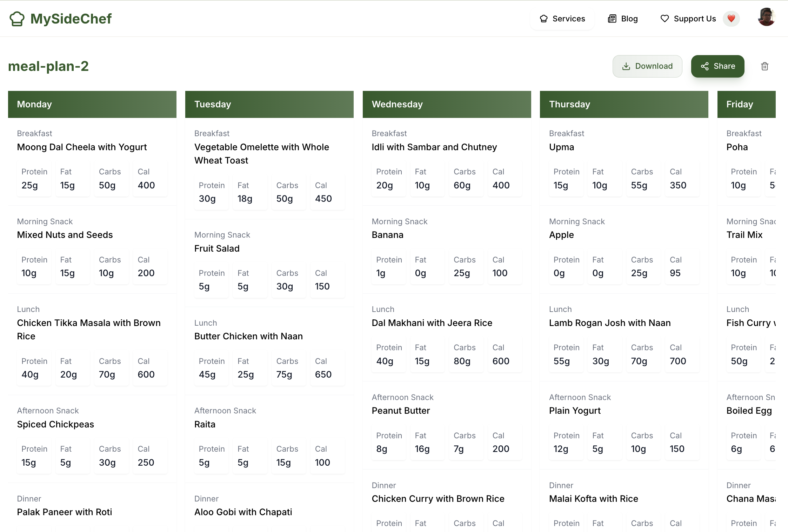Select the Wednesday column header
Image resolution: width=788 pixels, height=532 pixels.
click(x=447, y=104)
